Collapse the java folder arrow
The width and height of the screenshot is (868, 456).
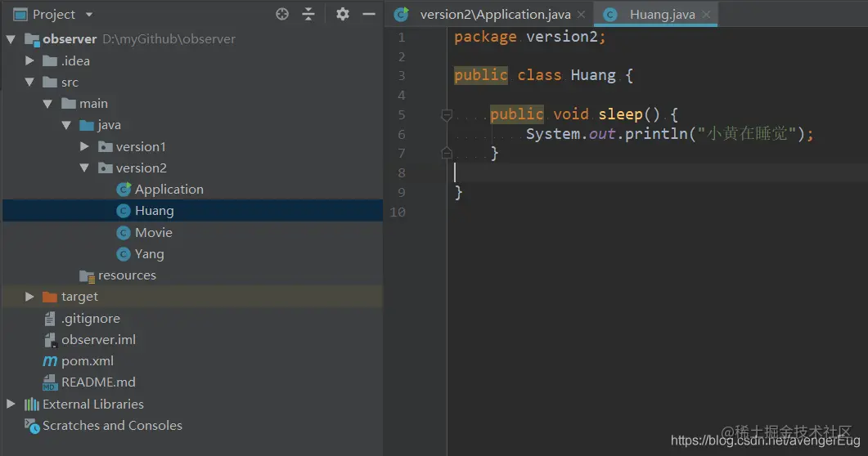point(66,126)
